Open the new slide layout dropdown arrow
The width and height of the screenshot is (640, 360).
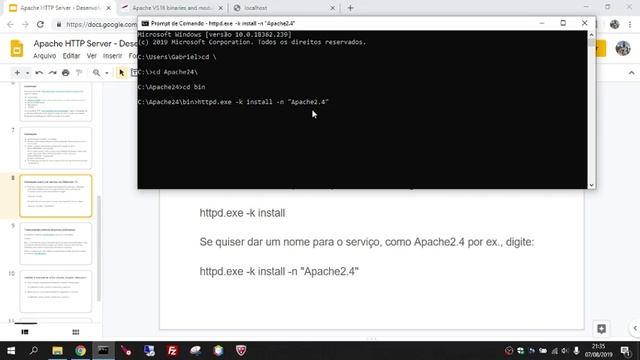(x=27, y=73)
